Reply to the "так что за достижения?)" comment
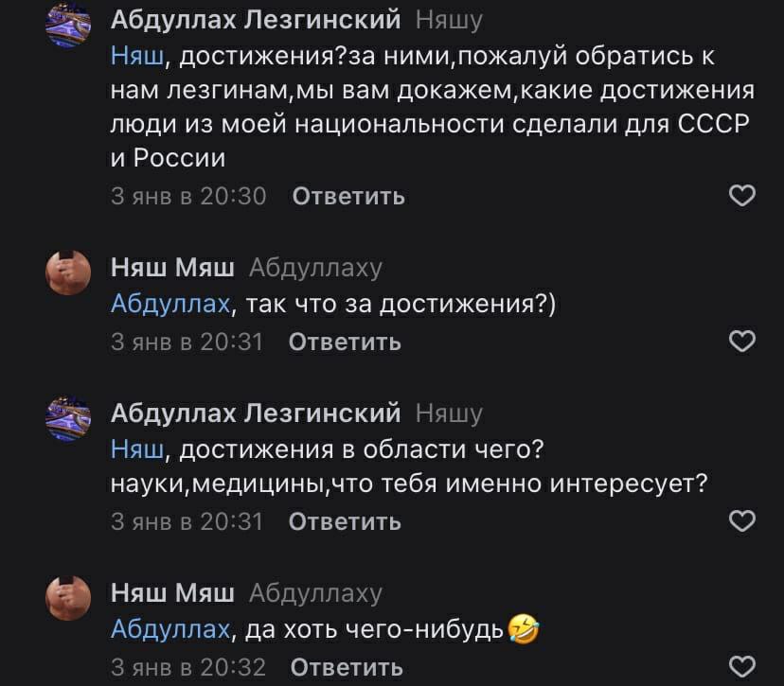784x686 pixels. (345, 342)
